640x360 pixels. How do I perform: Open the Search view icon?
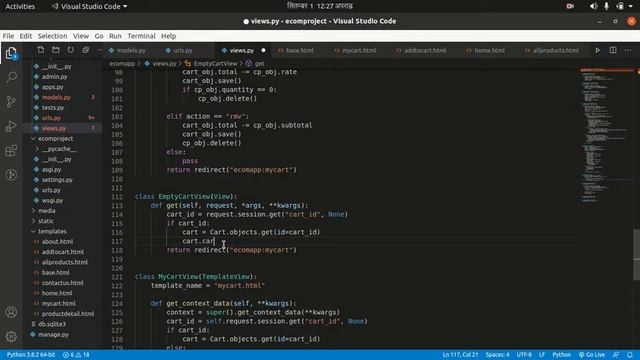point(11,77)
